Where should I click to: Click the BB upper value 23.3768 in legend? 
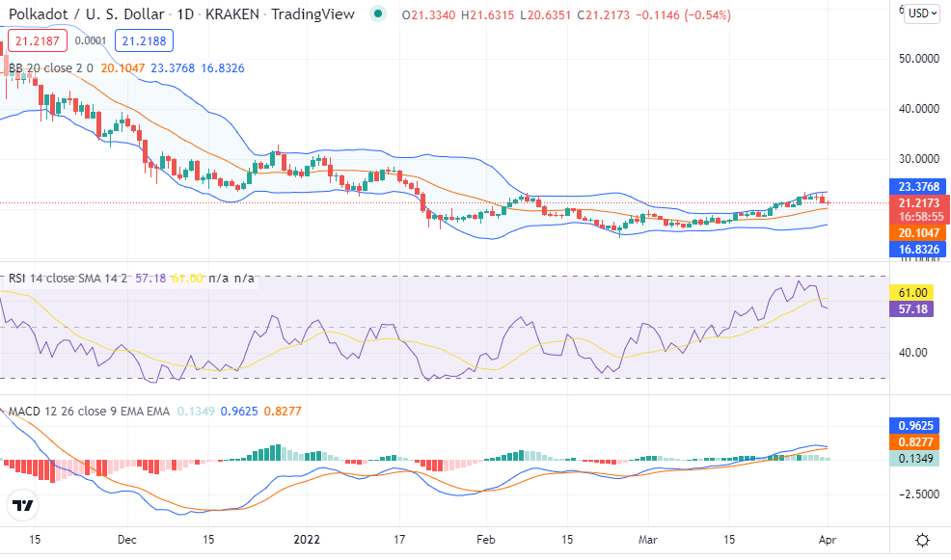(x=173, y=68)
